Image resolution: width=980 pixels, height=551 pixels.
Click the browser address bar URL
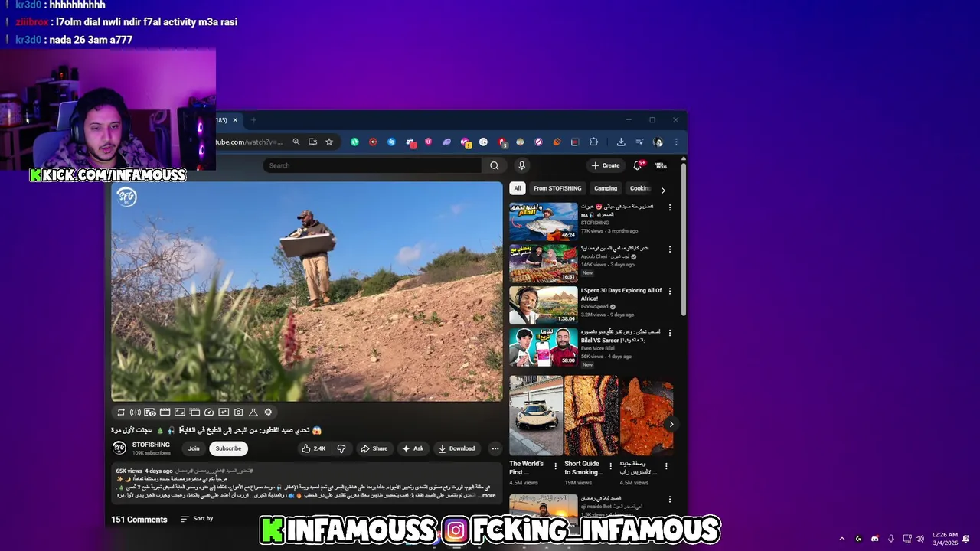(x=249, y=142)
